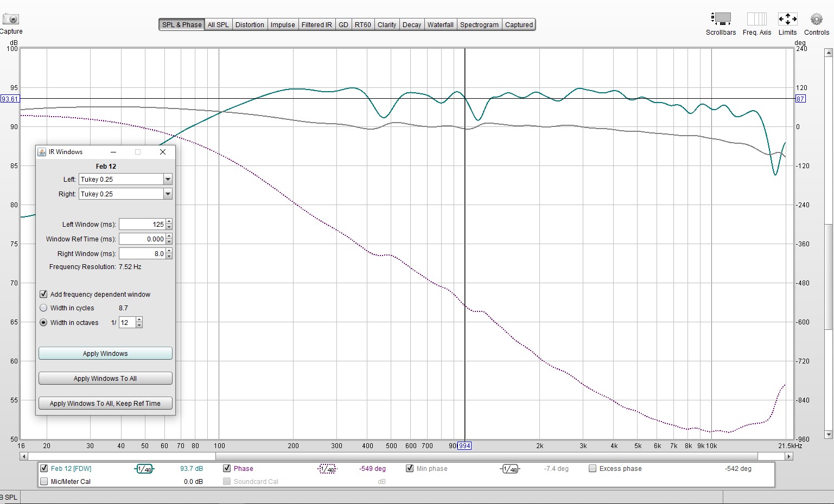Viewport: 834px width, 504px height.
Task: Open the Waterfall tab
Action: click(x=440, y=24)
